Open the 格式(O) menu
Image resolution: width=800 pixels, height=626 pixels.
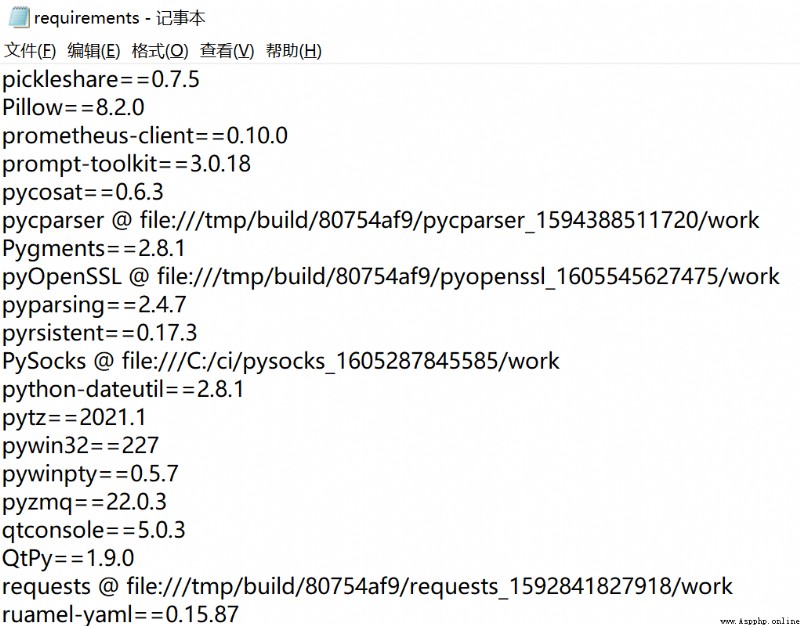(x=160, y=51)
